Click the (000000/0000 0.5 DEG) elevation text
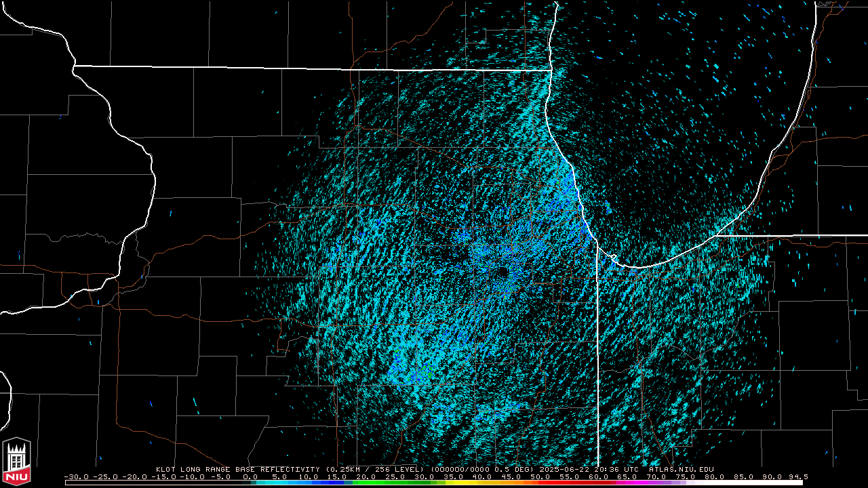 tap(482, 469)
